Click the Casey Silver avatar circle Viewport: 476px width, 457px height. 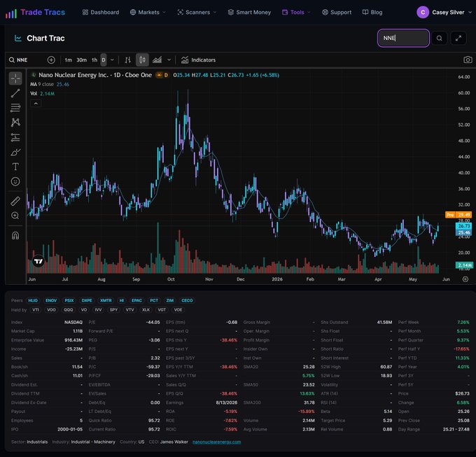[423, 13]
